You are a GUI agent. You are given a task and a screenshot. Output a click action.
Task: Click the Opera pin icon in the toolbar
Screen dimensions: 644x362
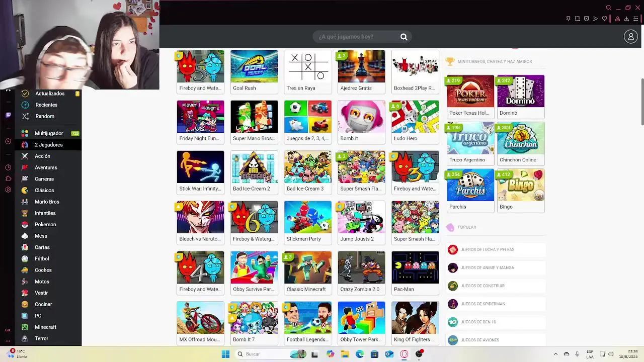568,19
